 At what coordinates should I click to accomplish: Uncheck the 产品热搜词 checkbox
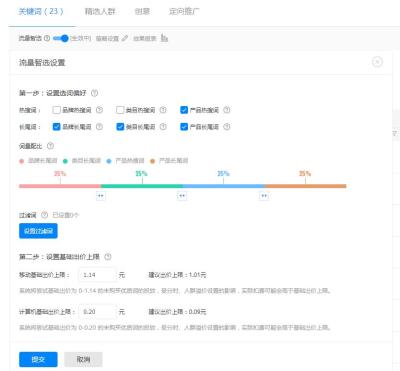[184, 110]
